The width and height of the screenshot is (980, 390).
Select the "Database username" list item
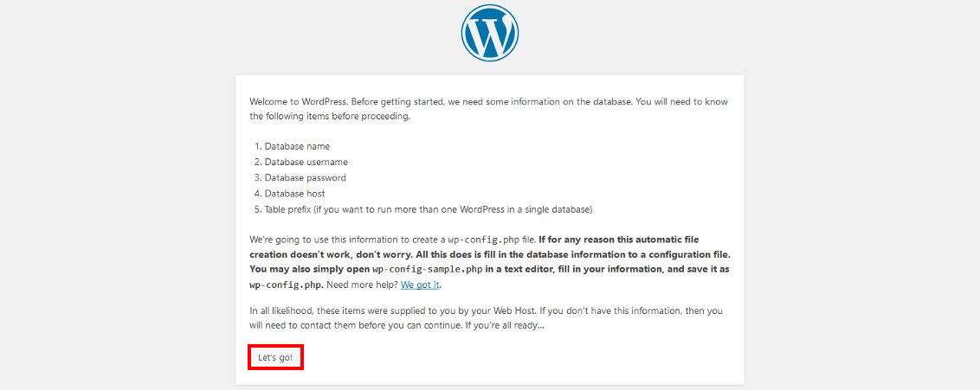click(x=306, y=162)
